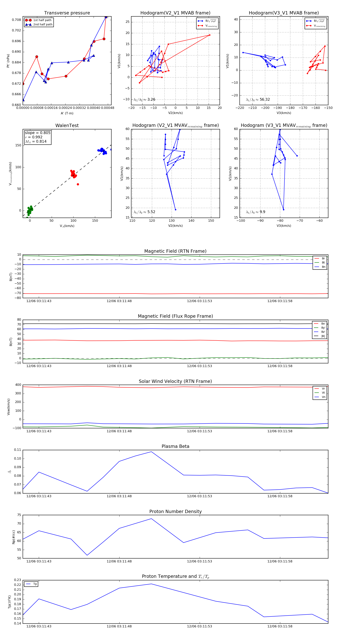Click the '12/06 03:11:48' tick under Plasma Beta
351x644 pixels.
pyautogui.click(x=119, y=496)
